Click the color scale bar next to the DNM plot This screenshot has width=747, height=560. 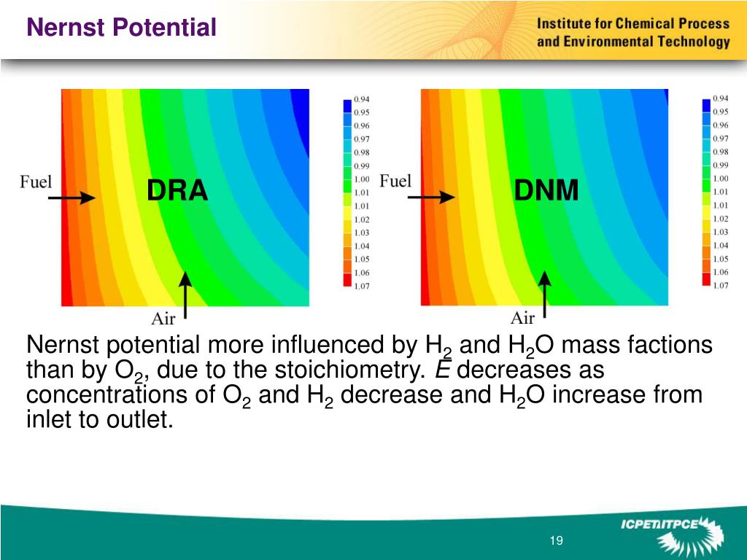click(706, 192)
